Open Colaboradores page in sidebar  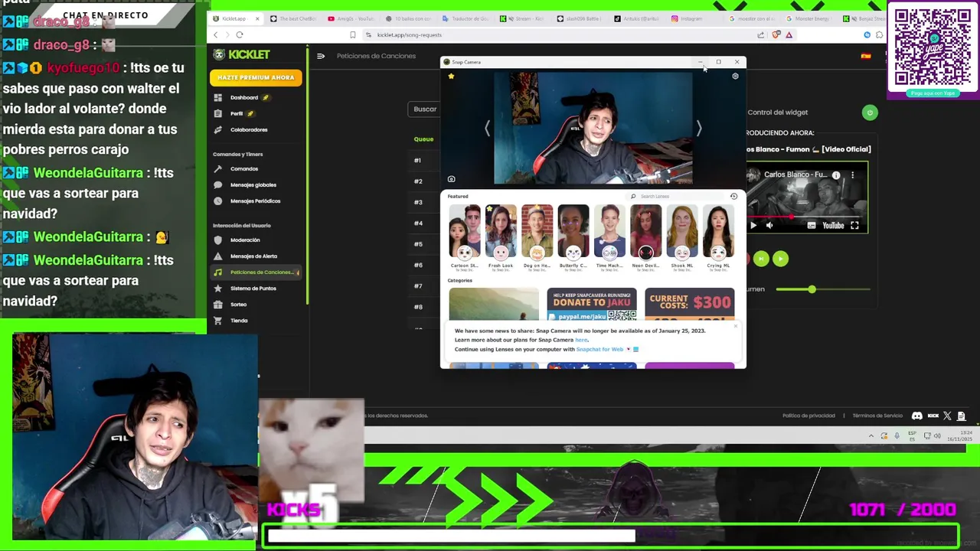tap(249, 129)
